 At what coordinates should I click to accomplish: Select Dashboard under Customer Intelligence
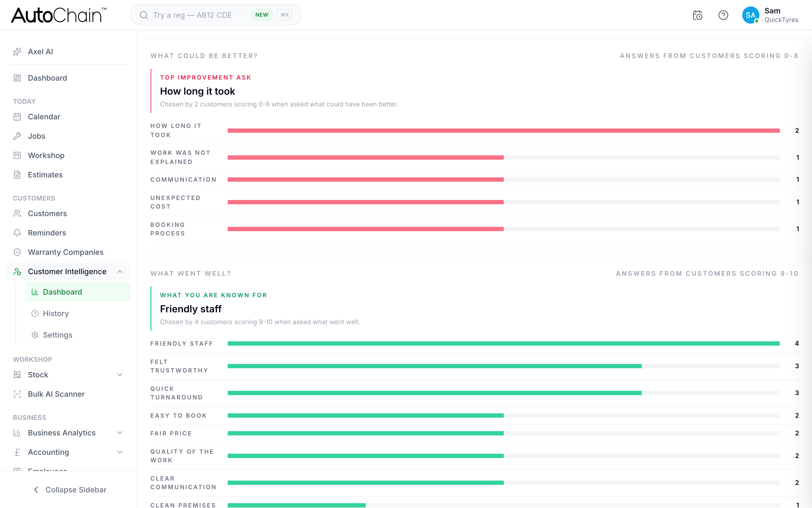point(78,292)
